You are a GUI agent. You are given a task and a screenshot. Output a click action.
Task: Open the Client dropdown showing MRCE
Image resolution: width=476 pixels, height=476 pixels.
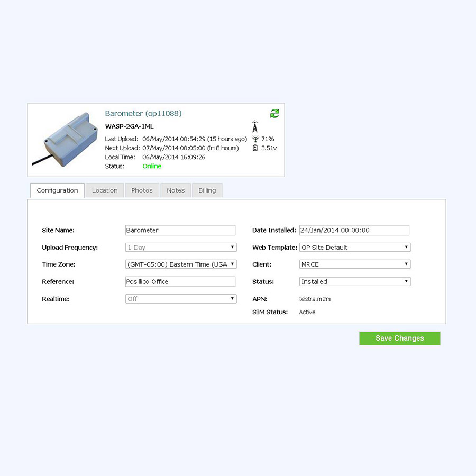[x=355, y=264]
